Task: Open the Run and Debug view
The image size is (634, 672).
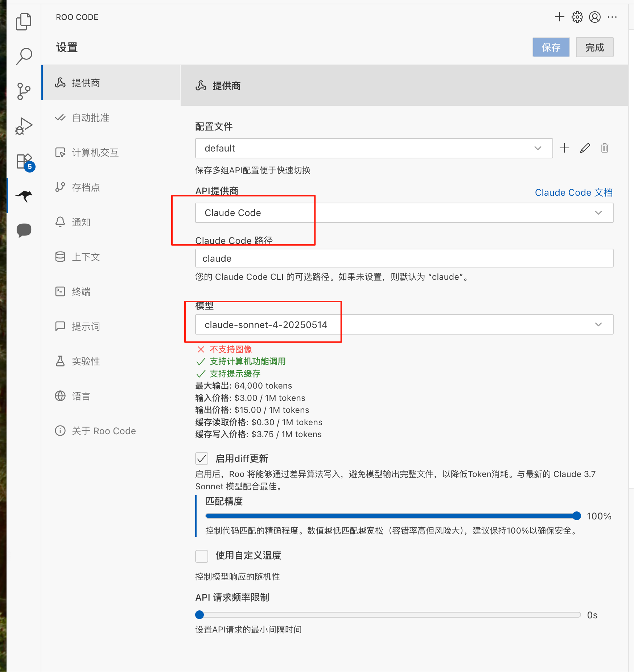Action: (24, 126)
